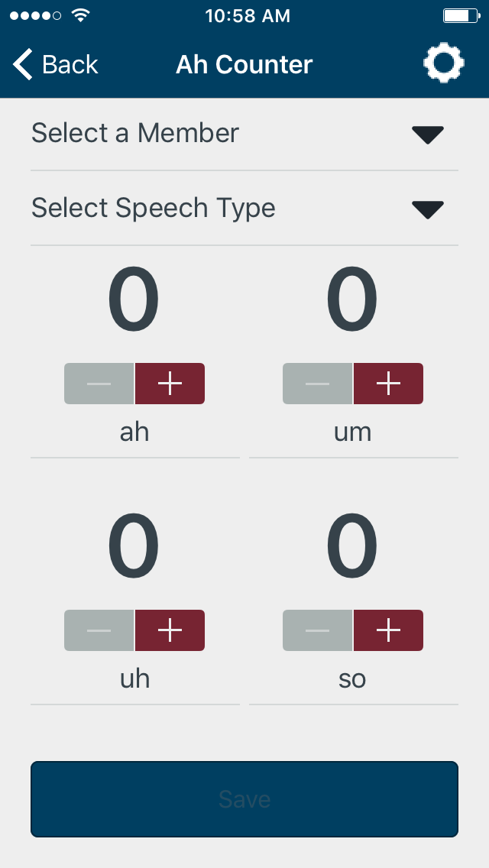Image resolution: width=489 pixels, height=868 pixels.
Task: Add one to the um counter
Action: tap(388, 384)
